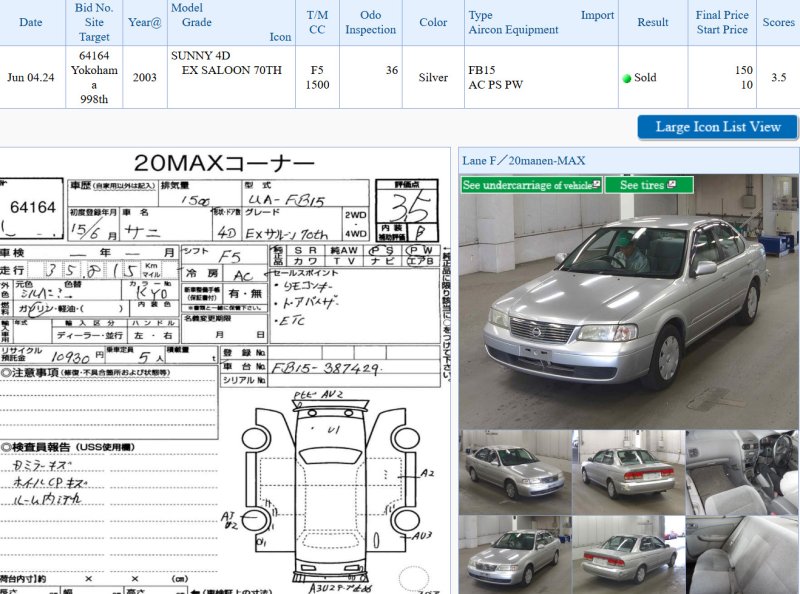Click the Odo Inspection column header
Screen dimensions: 800x594
(x=370, y=22)
